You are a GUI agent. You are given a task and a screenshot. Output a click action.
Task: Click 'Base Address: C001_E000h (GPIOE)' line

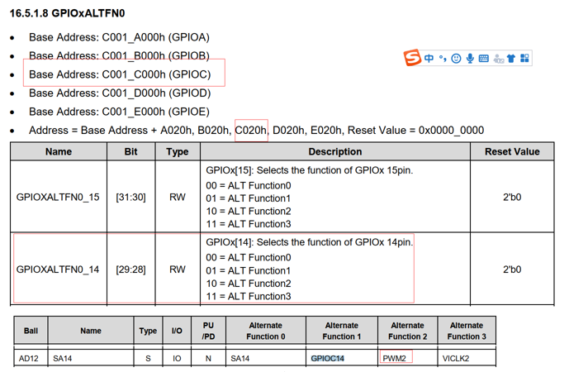tap(119, 112)
